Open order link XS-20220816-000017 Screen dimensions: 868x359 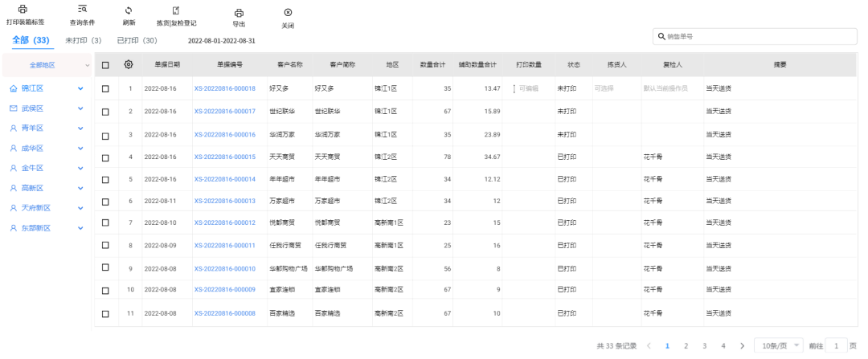coord(224,111)
